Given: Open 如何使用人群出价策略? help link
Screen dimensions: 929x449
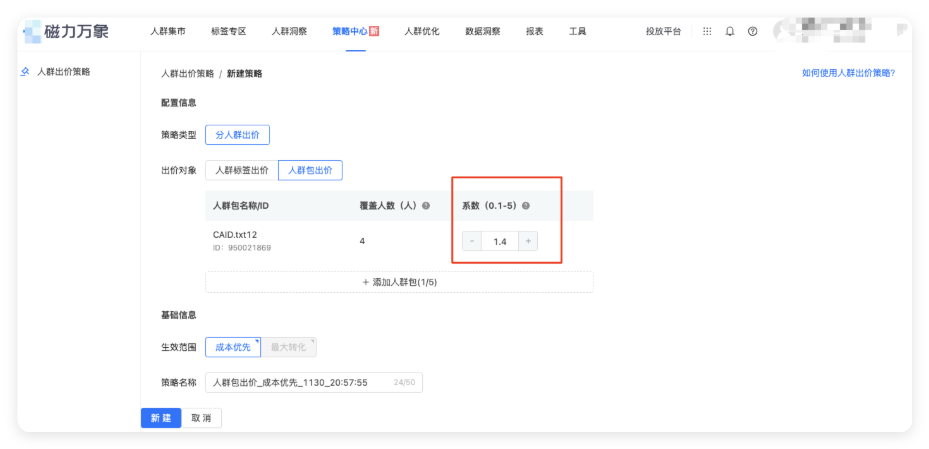Looking at the screenshot, I should pyautogui.click(x=848, y=73).
